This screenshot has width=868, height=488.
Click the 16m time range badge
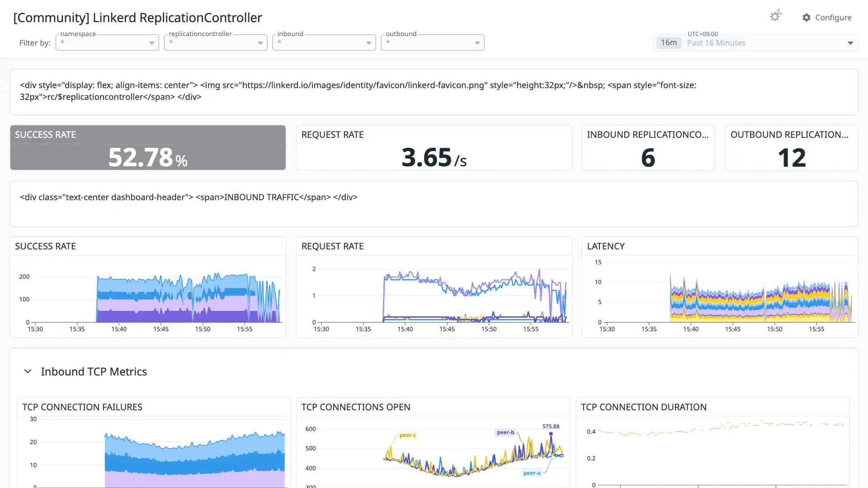tap(669, 43)
